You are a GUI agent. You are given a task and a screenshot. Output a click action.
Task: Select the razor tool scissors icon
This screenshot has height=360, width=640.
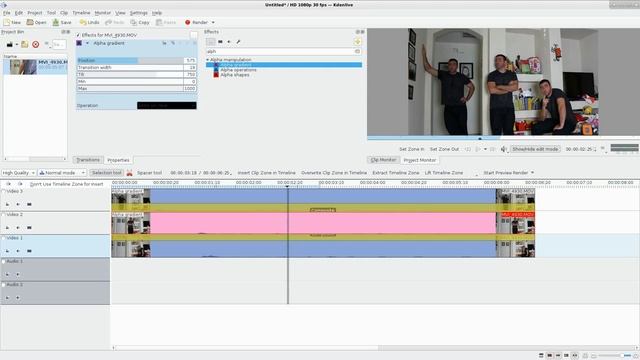130,173
